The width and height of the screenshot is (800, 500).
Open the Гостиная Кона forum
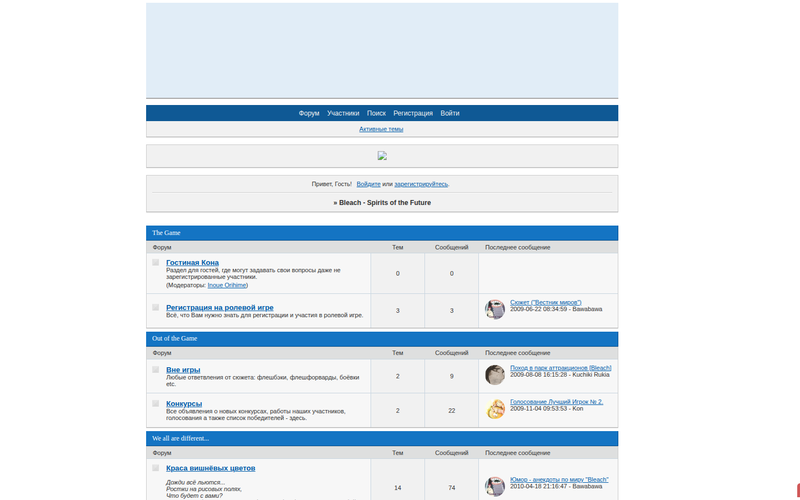pos(192,262)
